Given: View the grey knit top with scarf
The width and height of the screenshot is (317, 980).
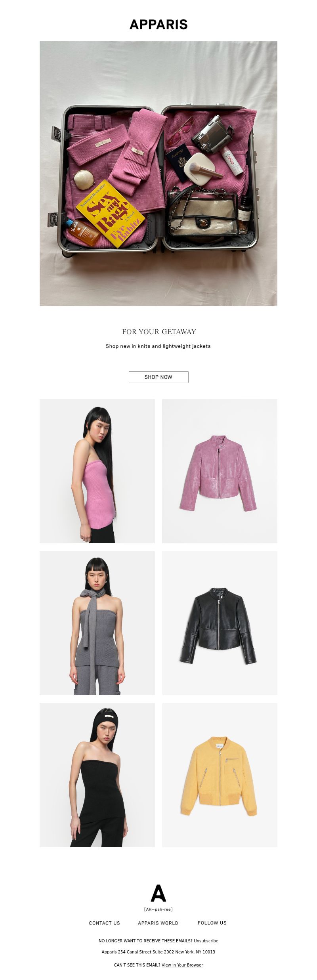Looking at the screenshot, I should (97, 623).
